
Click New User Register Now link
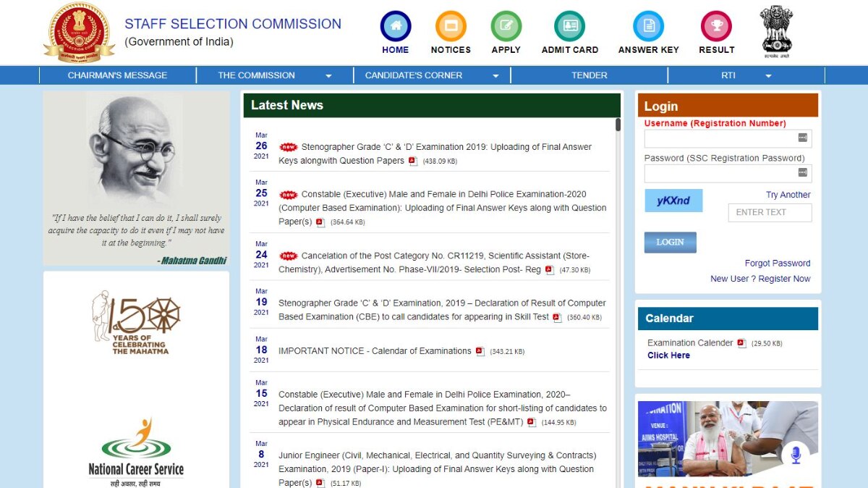pos(760,278)
